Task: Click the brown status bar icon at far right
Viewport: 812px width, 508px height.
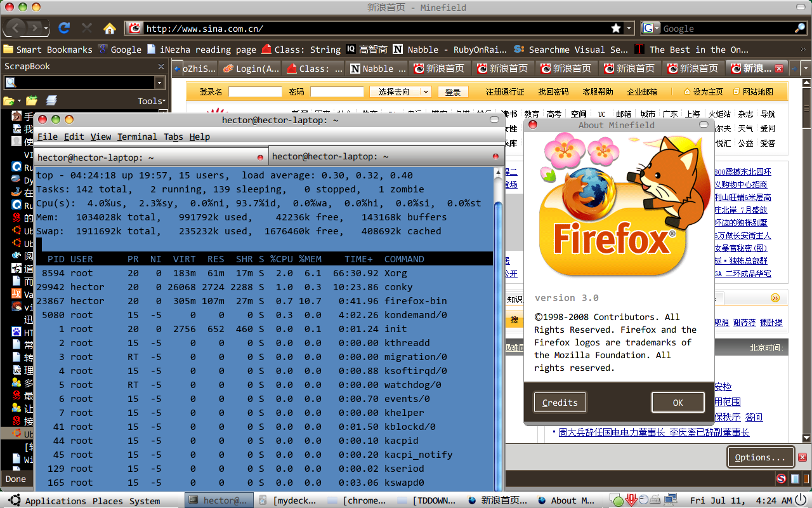Action: click(x=805, y=478)
